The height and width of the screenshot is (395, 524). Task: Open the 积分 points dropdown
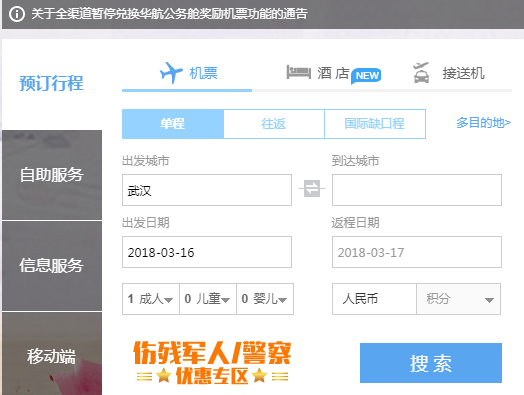point(458,299)
